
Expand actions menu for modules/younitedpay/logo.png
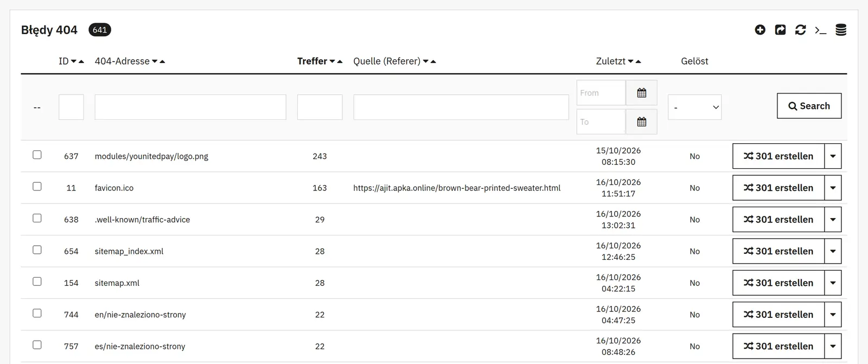click(833, 156)
